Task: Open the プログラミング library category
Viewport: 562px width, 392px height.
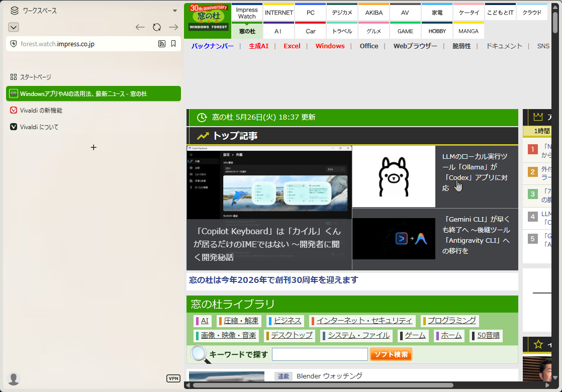Action: [x=450, y=321]
